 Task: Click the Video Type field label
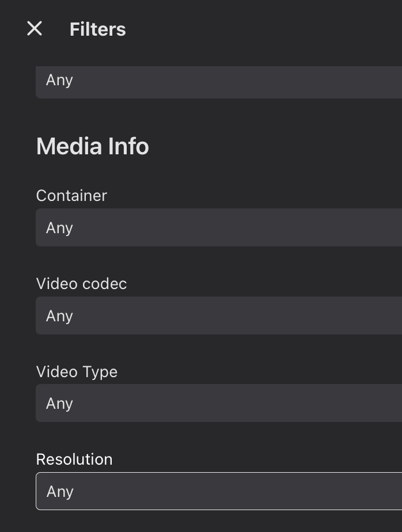point(77,371)
